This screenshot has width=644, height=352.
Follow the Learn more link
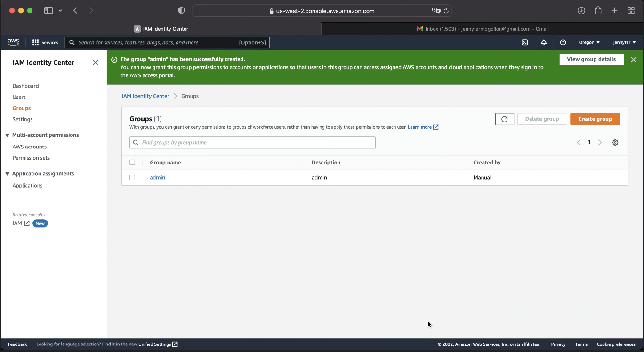click(423, 127)
